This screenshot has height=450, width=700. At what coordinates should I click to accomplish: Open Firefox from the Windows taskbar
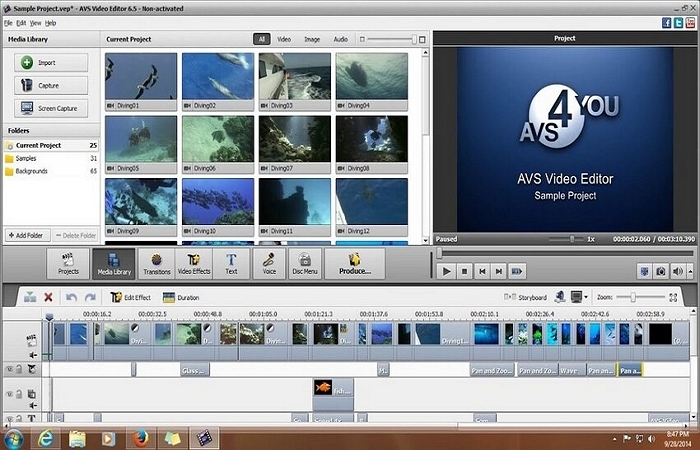(x=140, y=438)
